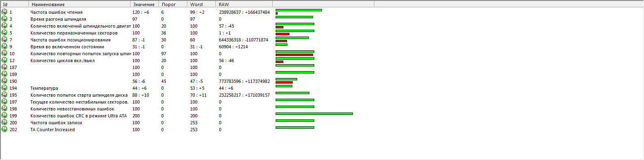
Task: Click the long green bar of attribute 199
Action: [x=314, y=114]
